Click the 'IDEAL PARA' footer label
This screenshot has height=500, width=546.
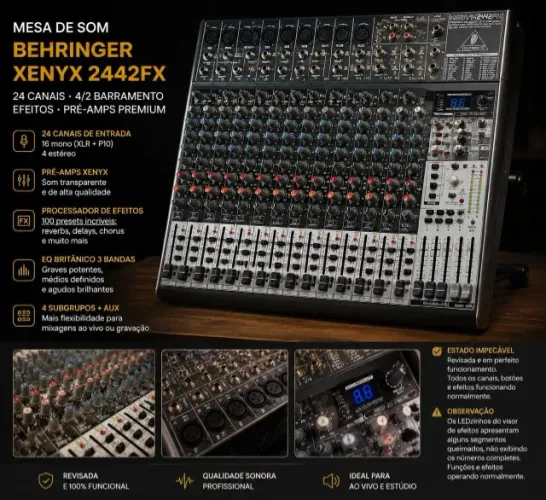369,476
